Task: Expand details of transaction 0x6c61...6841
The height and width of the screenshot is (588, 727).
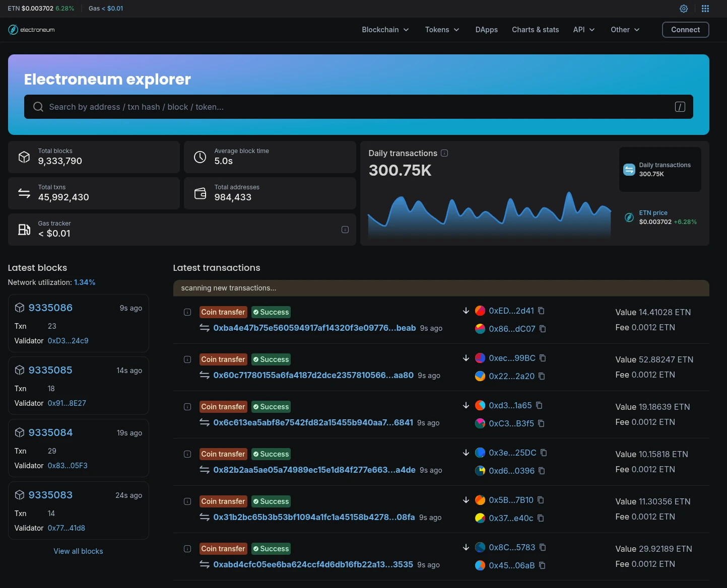Action: (187, 407)
